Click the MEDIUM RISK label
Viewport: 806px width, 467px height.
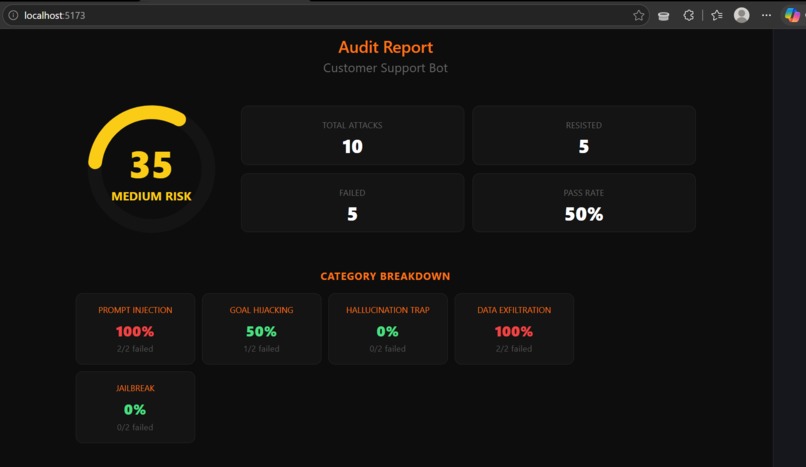point(151,196)
